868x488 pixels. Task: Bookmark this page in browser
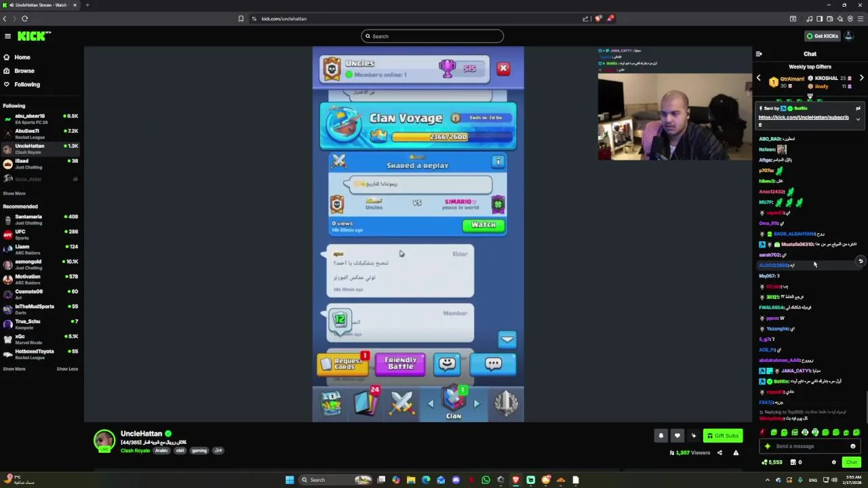[241, 18]
